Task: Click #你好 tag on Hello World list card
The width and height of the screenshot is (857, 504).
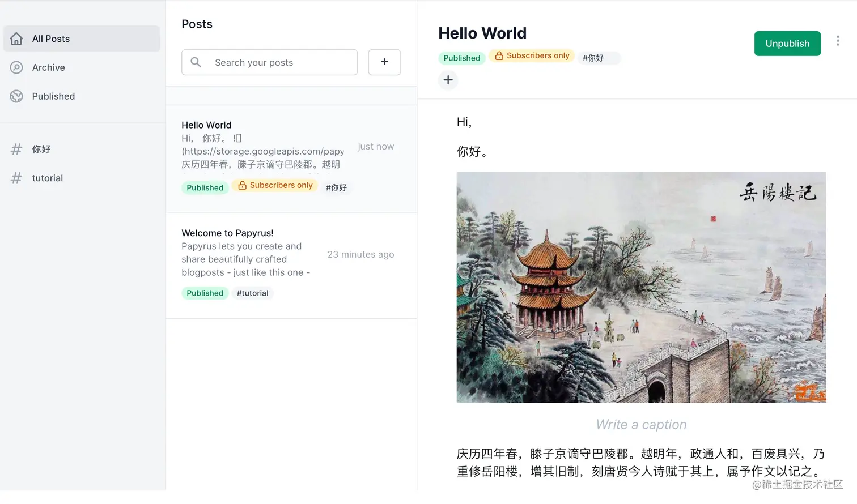Action: pyautogui.click(x=336, y=187)
